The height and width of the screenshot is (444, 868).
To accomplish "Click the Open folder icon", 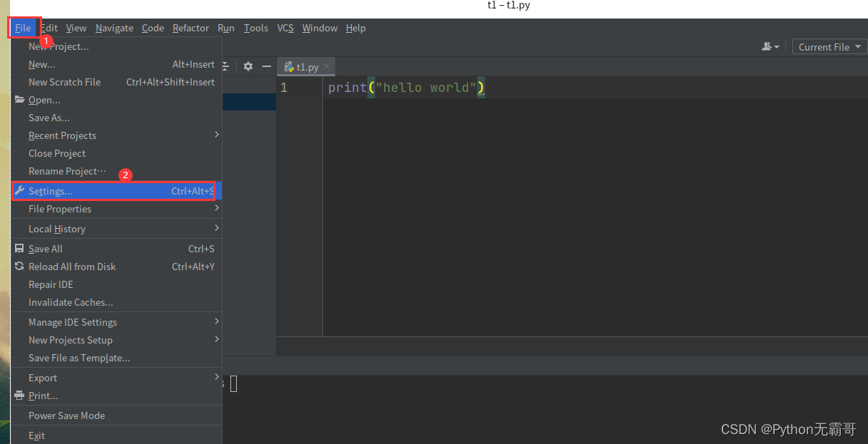I will point(19,100).
